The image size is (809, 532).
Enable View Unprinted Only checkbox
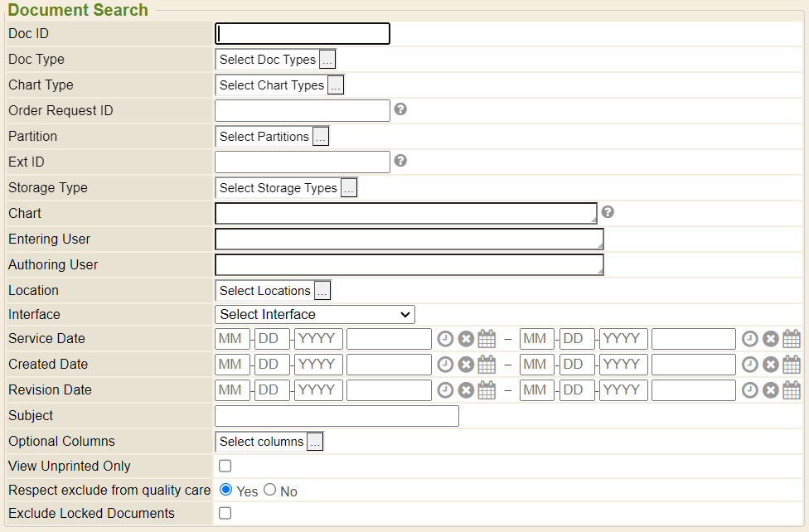pos(225,467)
